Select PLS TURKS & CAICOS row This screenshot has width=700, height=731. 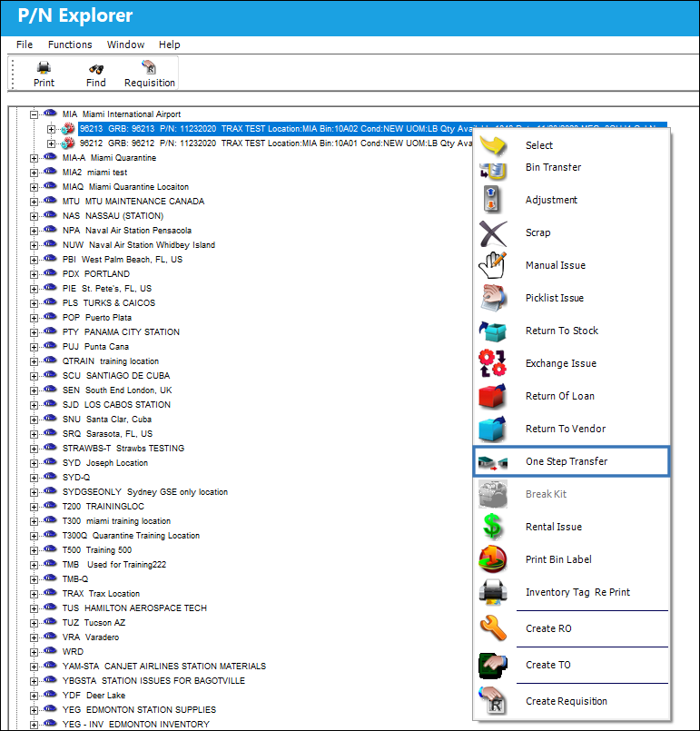(x=109, y=303)
